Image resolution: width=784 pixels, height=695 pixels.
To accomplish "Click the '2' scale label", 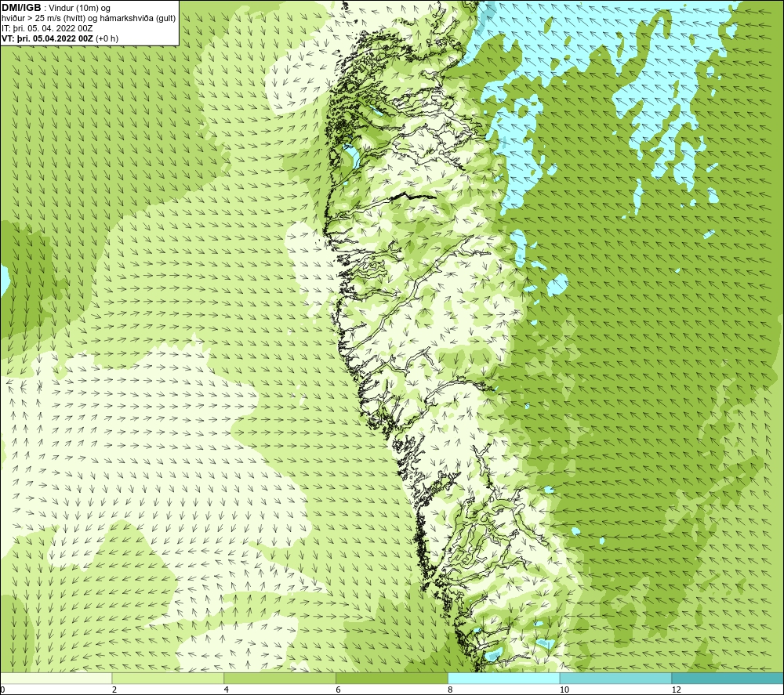I will [x=114, y=690].
